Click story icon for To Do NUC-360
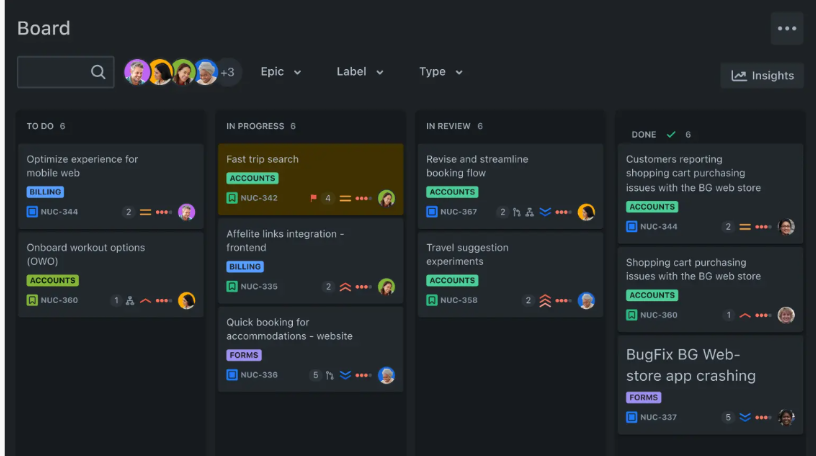The height and width of the screenshot is (456, 816). click(32, 300)
